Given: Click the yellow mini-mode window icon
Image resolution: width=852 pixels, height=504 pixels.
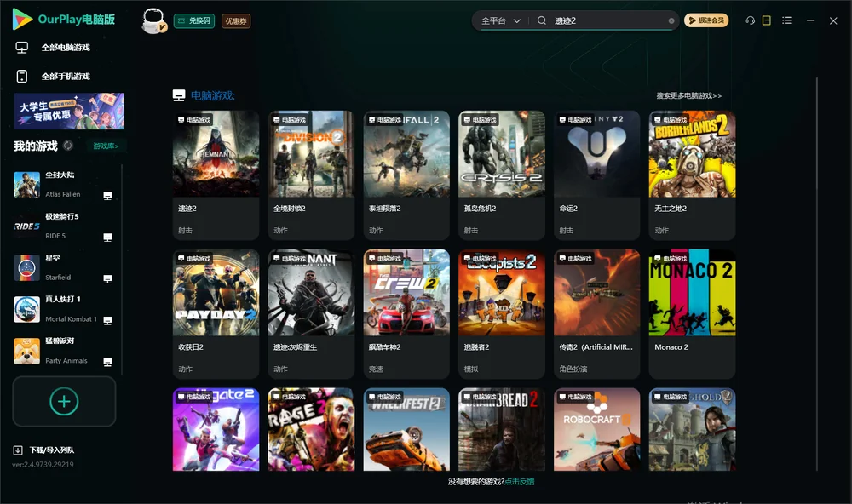Looking at the screenshot, I should click(766, 20).
